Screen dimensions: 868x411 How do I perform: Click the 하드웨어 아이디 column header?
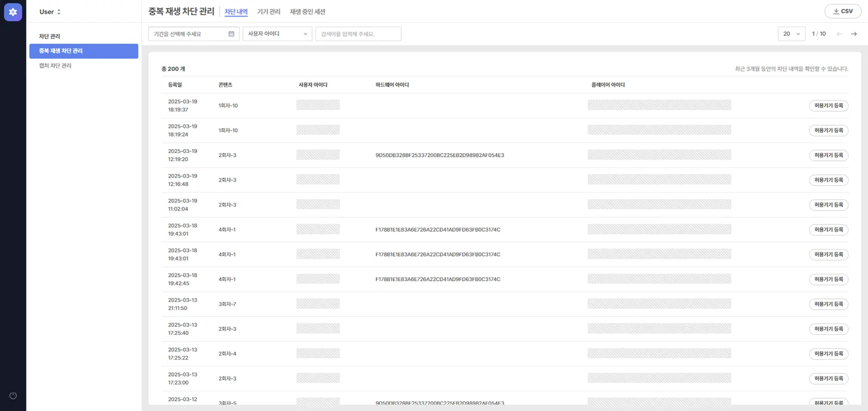(392, 85)
